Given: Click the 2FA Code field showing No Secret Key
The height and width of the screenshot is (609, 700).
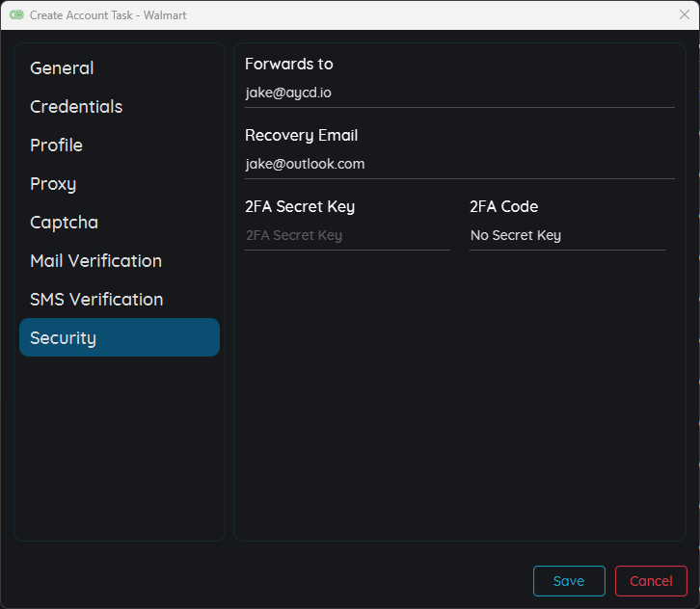Looking at the screenshot, I should click(x=567, y=236).
